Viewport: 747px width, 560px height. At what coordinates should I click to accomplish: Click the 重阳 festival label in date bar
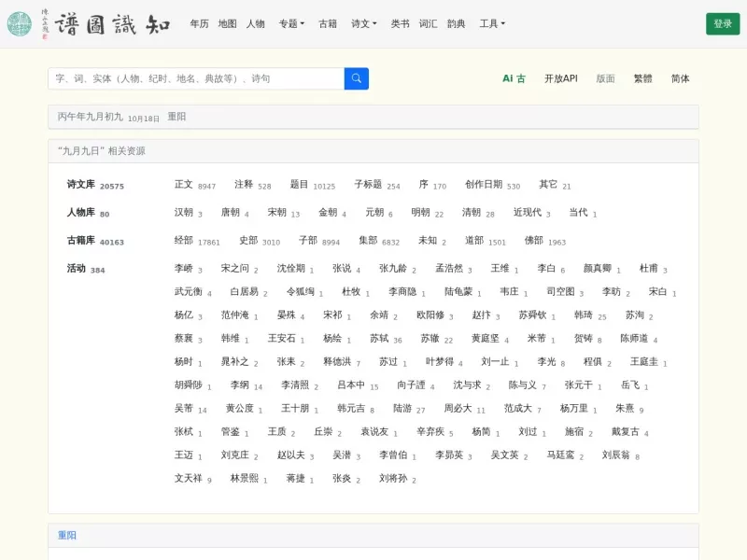176,117
